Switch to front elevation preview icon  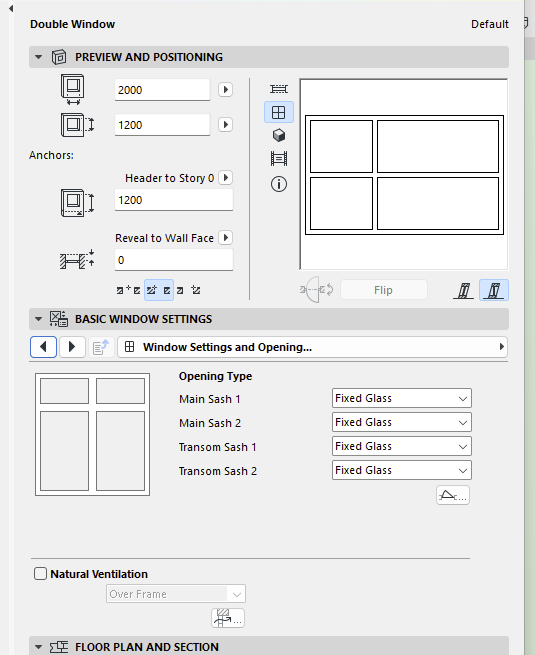tap(279, 112)
